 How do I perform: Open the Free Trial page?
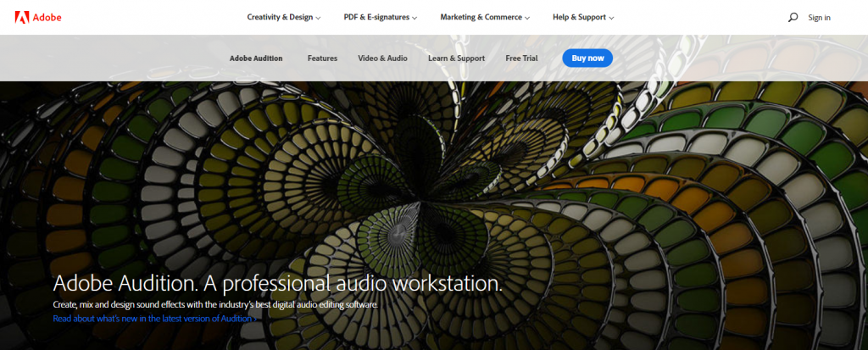click(521, 58)
